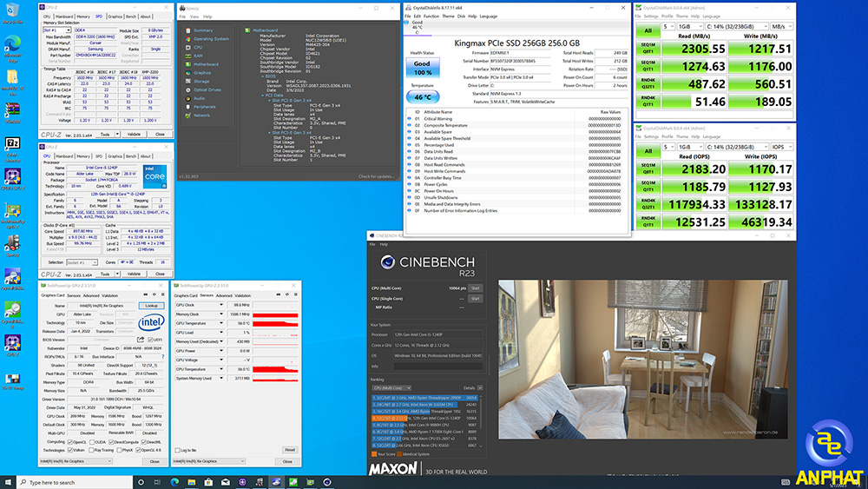
Task: Open View menu in Speccy
Action: (194, 17)
